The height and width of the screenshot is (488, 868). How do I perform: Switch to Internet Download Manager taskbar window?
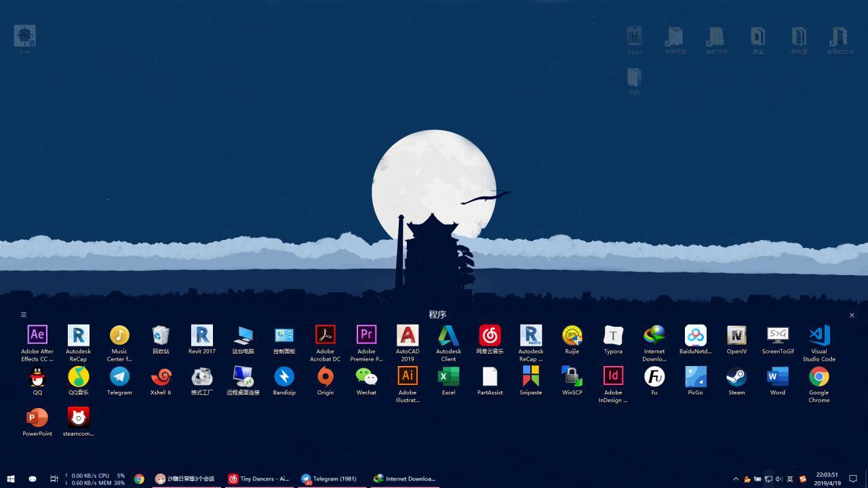(x=405, y=479)
